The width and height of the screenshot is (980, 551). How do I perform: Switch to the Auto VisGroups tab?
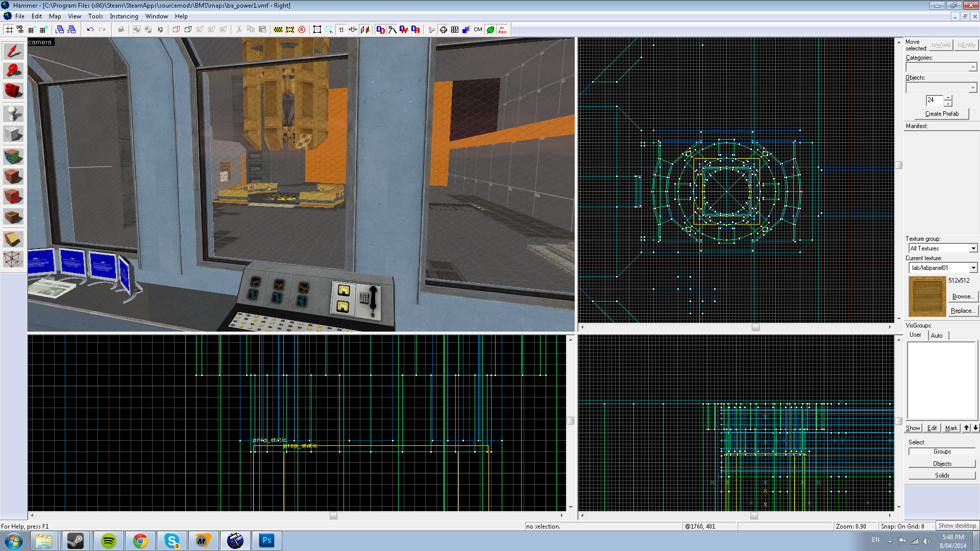[937, 335]
